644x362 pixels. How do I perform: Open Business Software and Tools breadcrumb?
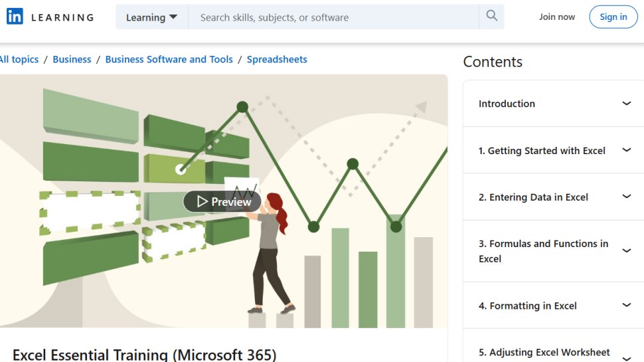tap(169, 59)
